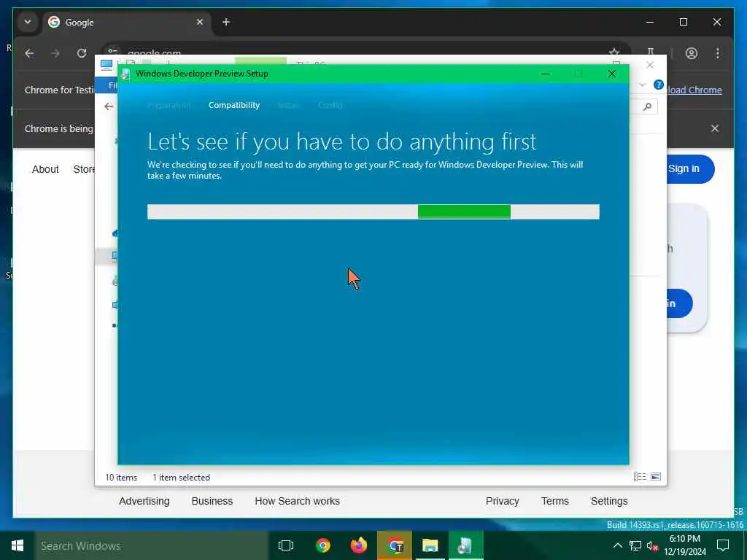Expand the File Explorer ribbon chevron
This screenshot has width=747, height=560.
click(x=642, y=85)
